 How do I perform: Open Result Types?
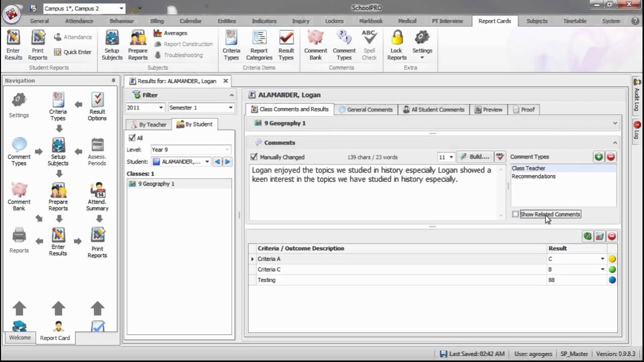[x=286, y=45]
